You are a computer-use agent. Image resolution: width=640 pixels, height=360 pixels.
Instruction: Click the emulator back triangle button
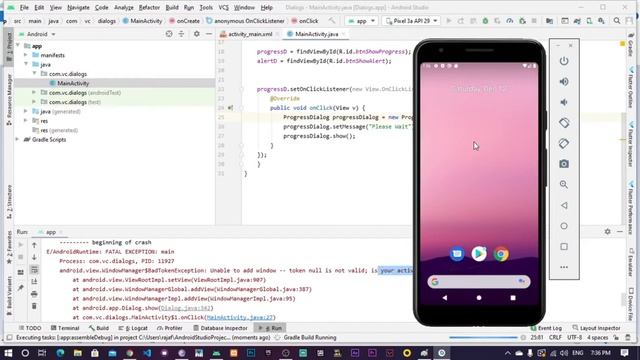pyautogui.click(x=564, y=205)
